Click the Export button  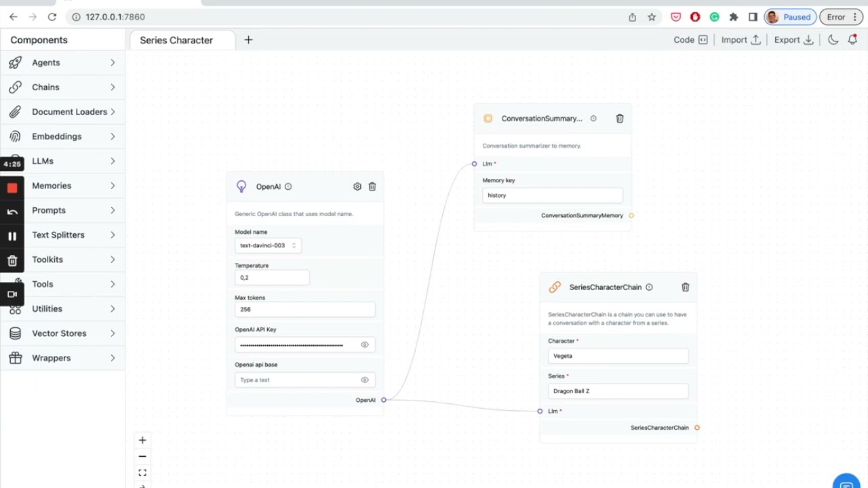793,40
